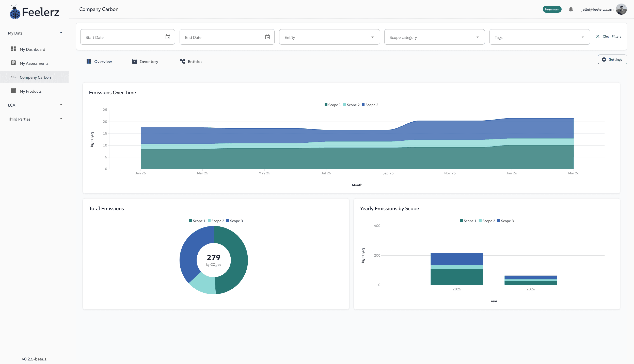Screen dimensions: 634x364
Task: Switch to the Entities tab
Action: [x=191, y=61]
